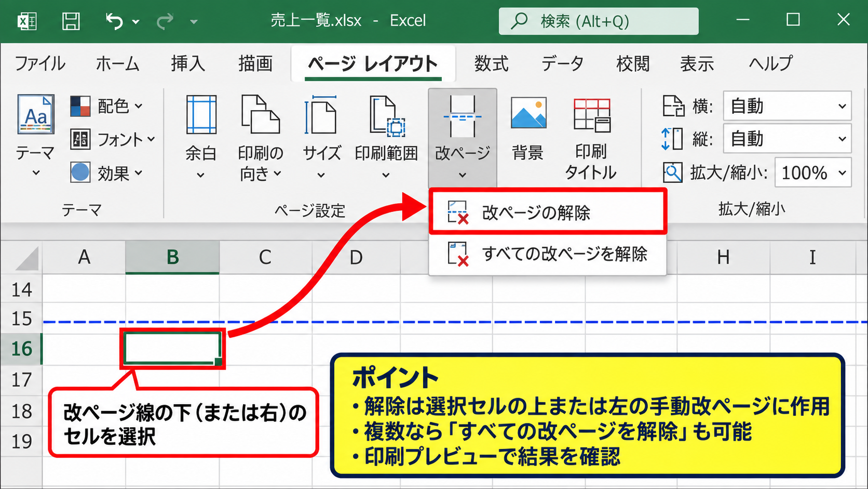Select row 18 header
This screenshot has height=489, width=868.
tap(21, 411)
